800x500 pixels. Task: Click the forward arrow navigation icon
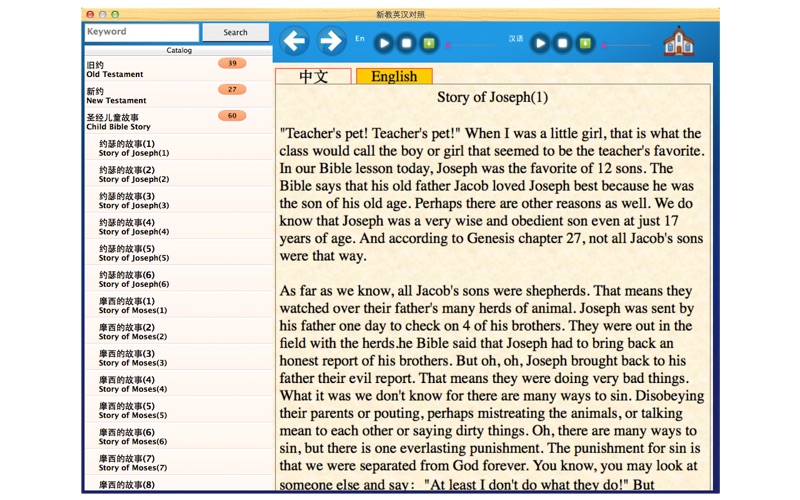331,41
